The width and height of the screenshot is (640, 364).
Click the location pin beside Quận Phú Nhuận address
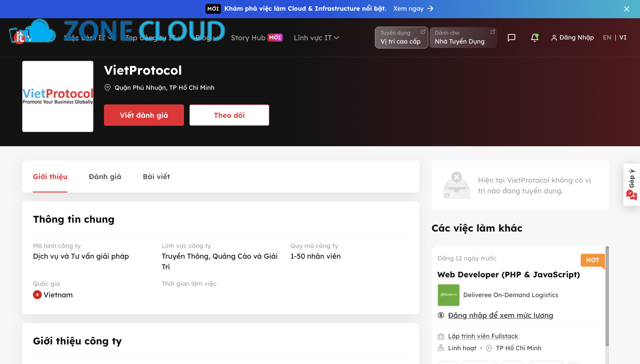point(107,87)
